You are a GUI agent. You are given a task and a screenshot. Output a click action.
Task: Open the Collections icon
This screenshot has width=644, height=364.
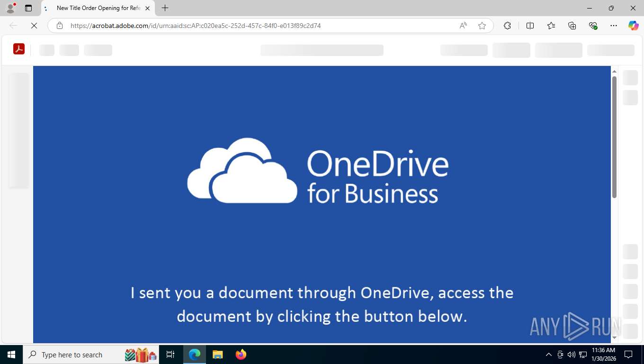coord(572,26)
